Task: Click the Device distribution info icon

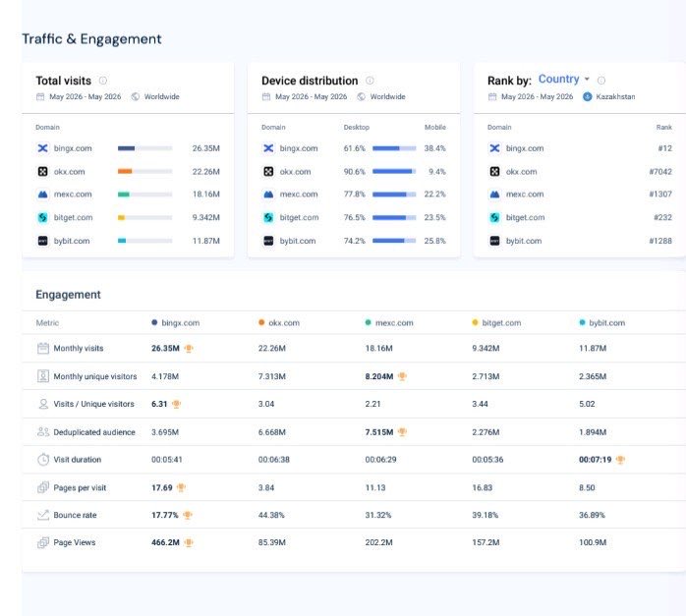Action: (x=370, y=81)
